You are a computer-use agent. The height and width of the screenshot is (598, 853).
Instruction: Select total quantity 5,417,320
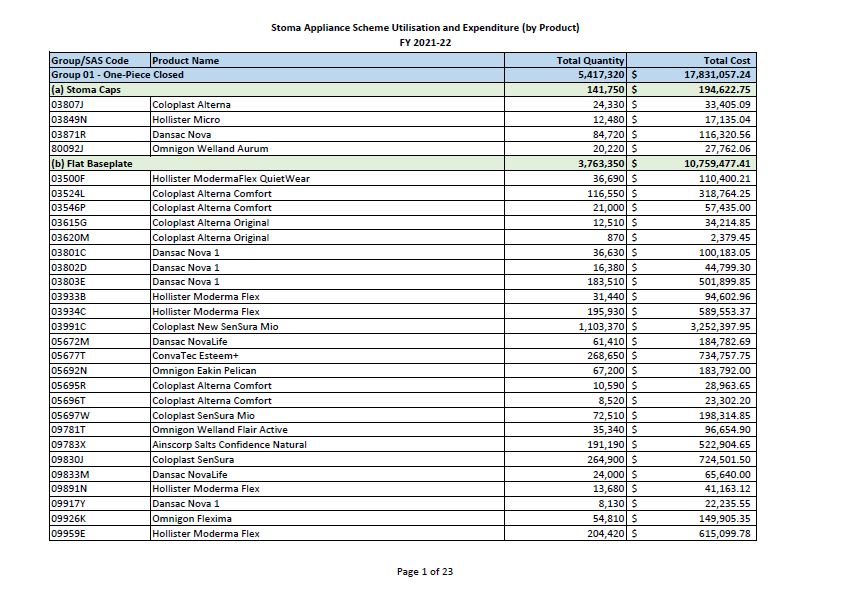tap(566, 75)
